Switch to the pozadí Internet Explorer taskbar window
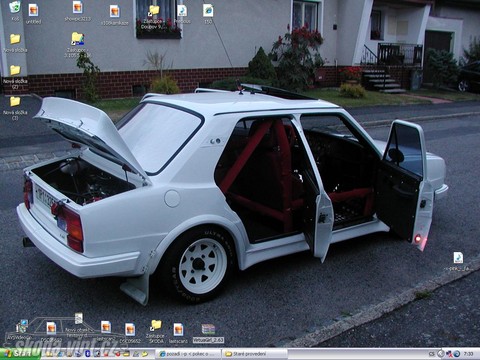The width and height of the screenshot is (480, 360). pos(188,354)
